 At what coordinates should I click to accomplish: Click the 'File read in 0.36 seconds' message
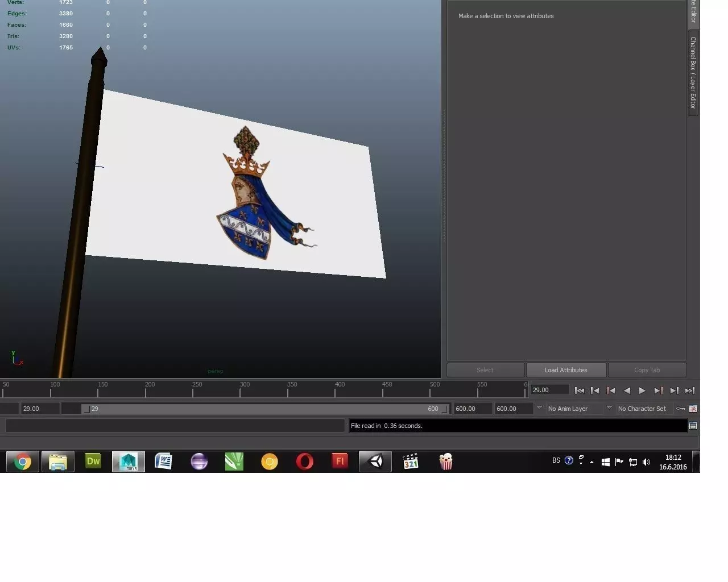(x=387, y=426)
